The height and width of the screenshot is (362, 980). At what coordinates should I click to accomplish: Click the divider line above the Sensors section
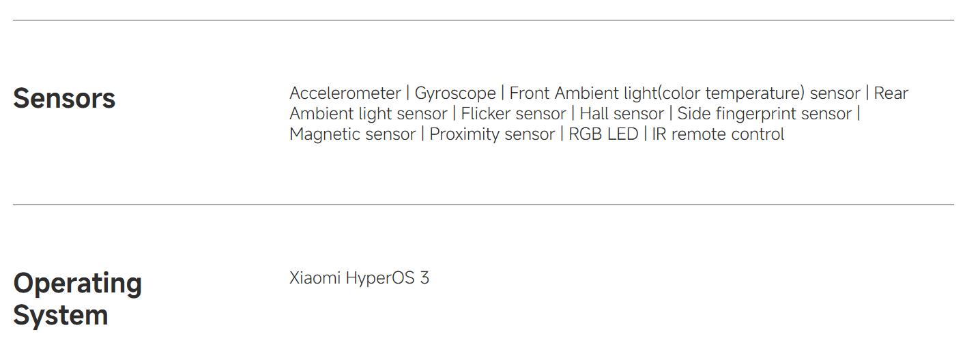483,20
